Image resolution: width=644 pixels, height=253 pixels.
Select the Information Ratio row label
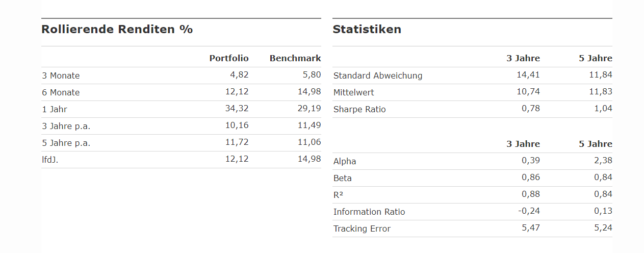369,212
